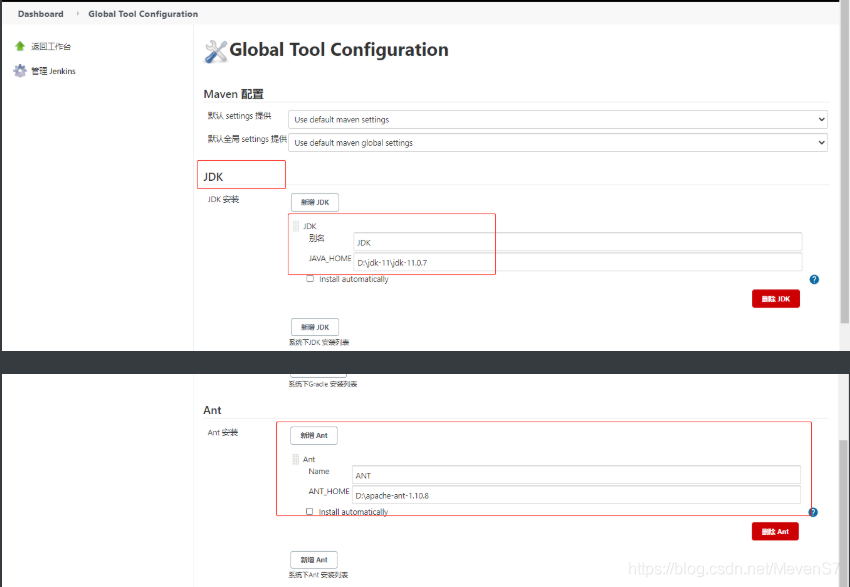Open the default settings provider dropdown

(558, 119)
